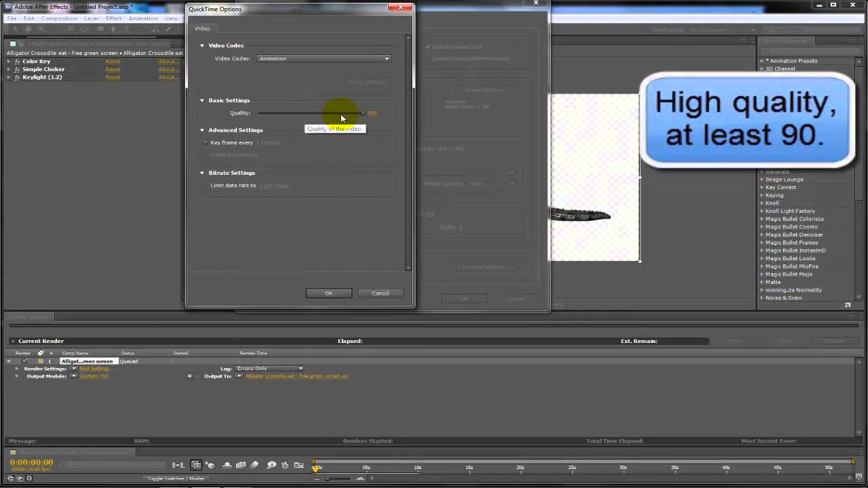Open the Best Settings render settings link
This screenshot has width=868, height=488.
94,369
